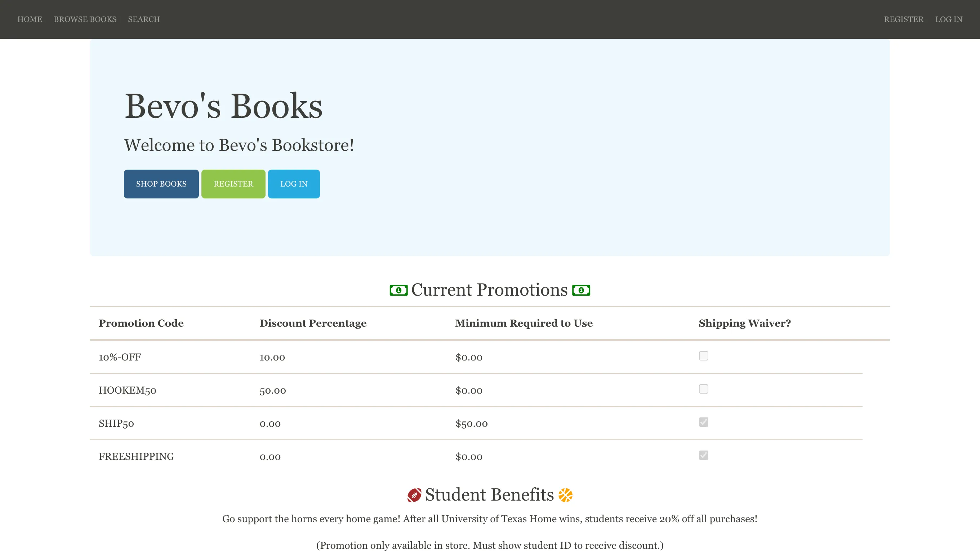The height and width of the screenshot is (551, 980).
Task: Enable shipping waiver for HOOKEM50 promotion
Action: [x=703, y=389]
